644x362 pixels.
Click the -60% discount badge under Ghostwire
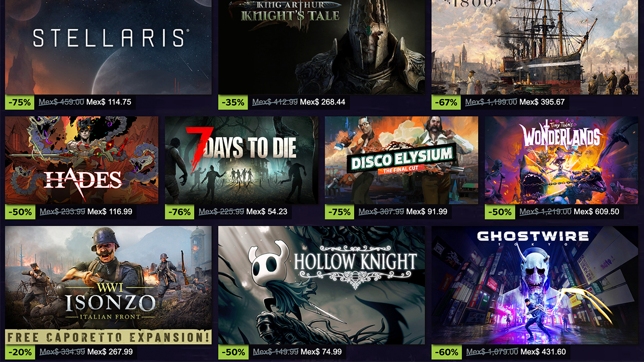(446, 352)
